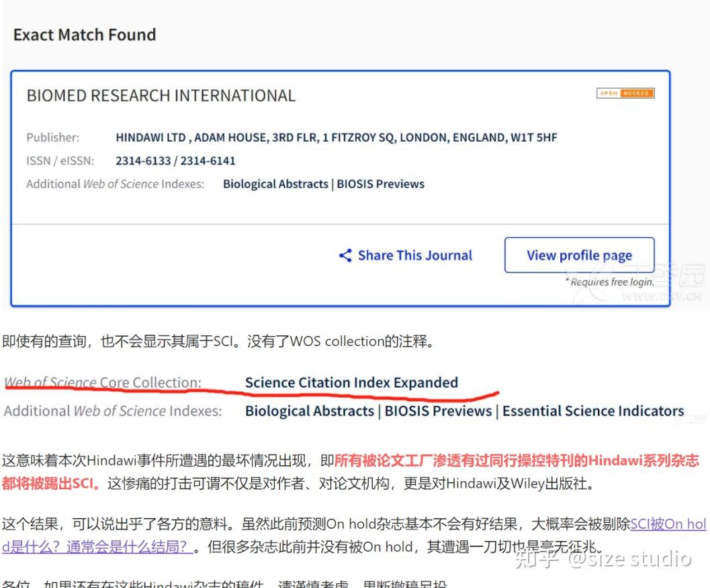Image resolution: width=710 pixels, height=588 pixels.
Task: Open the Biological Abstracts link in the journal card
Action: pyautogui.click(x=275, y=184)
